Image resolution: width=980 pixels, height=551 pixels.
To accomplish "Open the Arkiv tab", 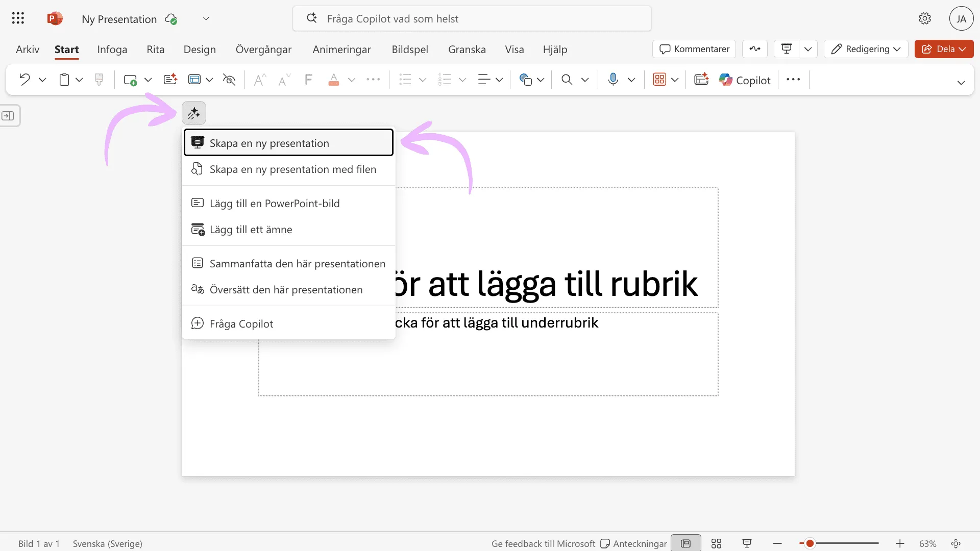I will click(28, 49).
